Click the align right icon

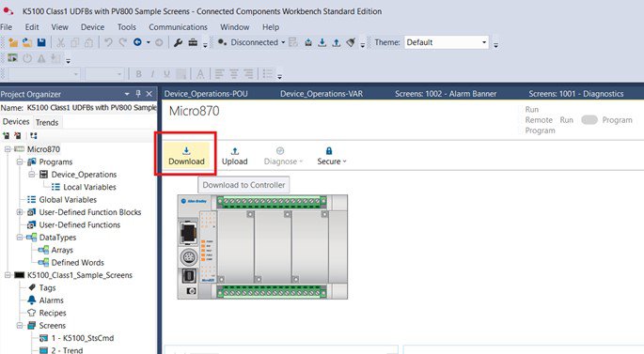point(248,74)
